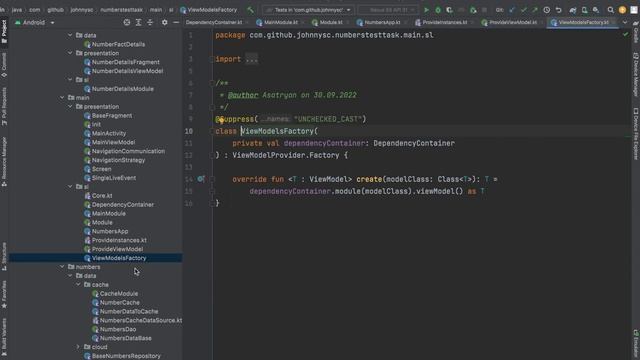Open the Android project view dropdown
The height and width of the screenshot is (360, 640).
[x=35, y=22]
